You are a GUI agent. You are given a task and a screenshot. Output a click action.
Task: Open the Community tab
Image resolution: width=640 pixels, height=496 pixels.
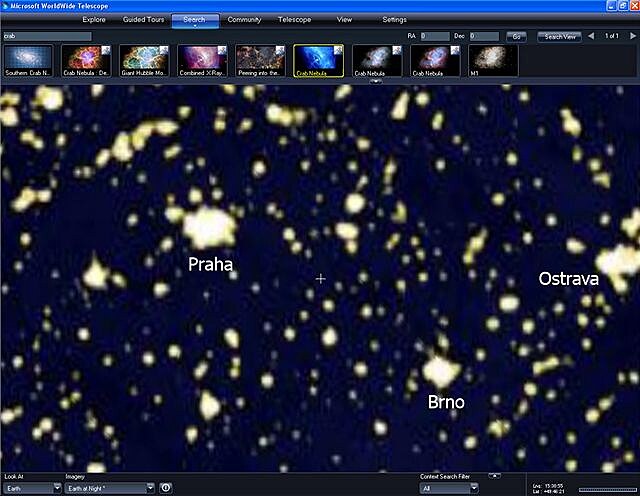pyautogui.click(x=244, y=20)
